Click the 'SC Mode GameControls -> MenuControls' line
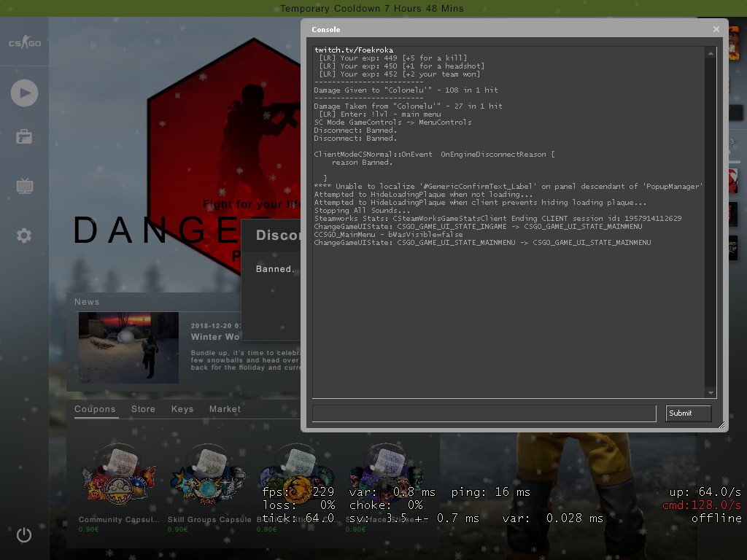Image resolution: width=747 pixels, height=560 pixels. click(392, 122)
